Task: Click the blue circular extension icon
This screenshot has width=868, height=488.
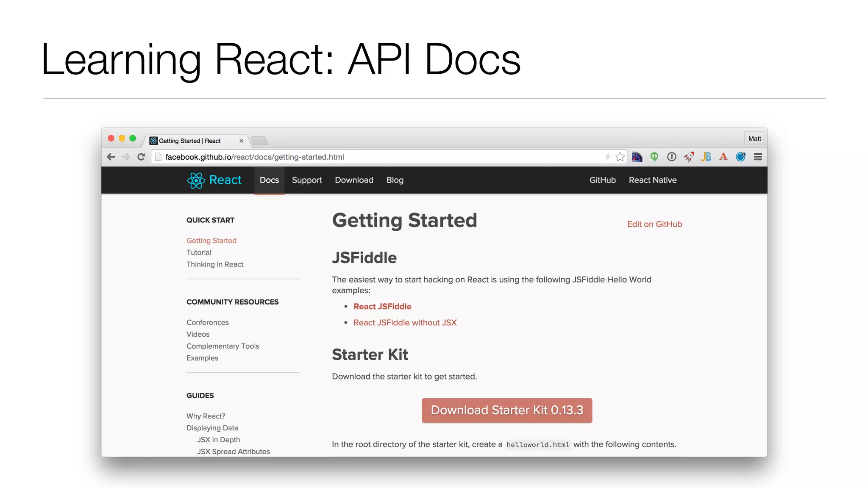Action: click(x=740, y=157)
